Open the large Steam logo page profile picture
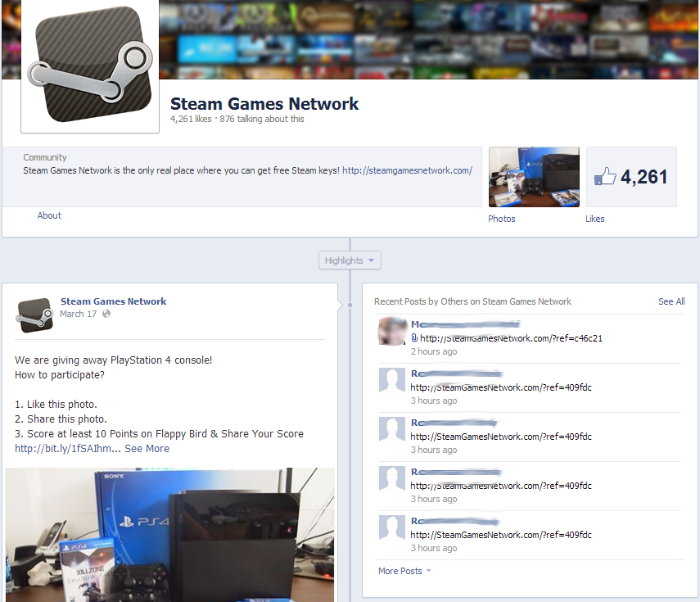Image resolution: width=700 pixels, height=602 pixels. coord(90,66)
